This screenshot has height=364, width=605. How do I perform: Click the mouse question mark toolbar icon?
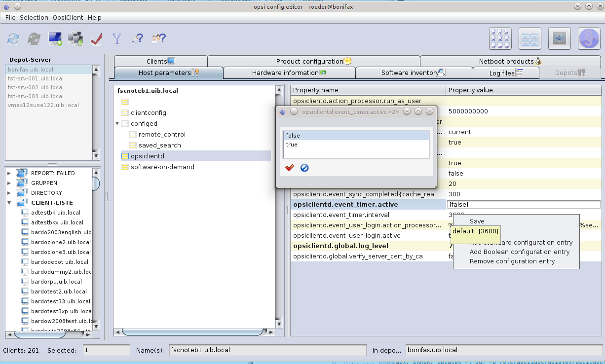138,38
